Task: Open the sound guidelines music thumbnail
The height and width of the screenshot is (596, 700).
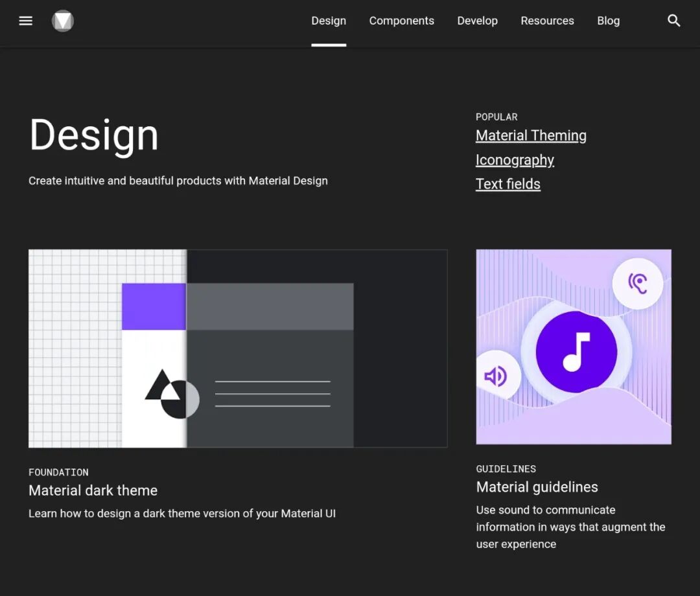Action: point(573,347)
